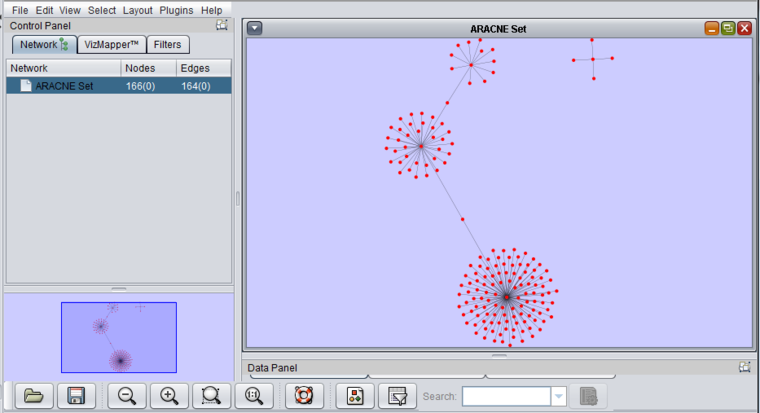Click inside the Search input field
This screenshot has height=413, width=760.
coord(505,397)
